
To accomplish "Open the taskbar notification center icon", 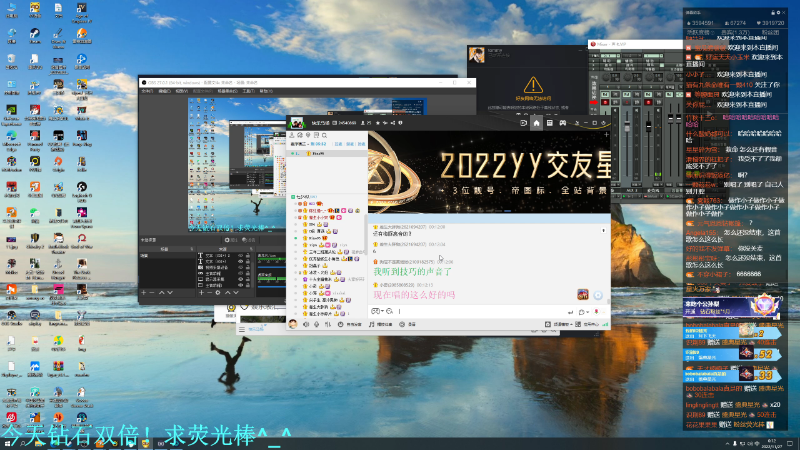I will tap(790, 444).
